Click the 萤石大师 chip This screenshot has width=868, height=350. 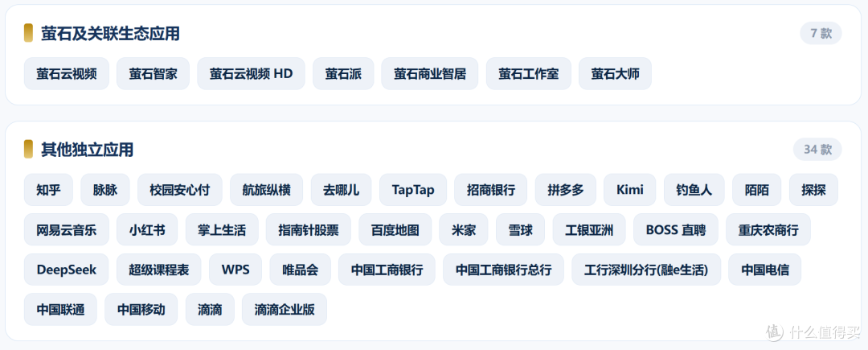coord(615,74)
